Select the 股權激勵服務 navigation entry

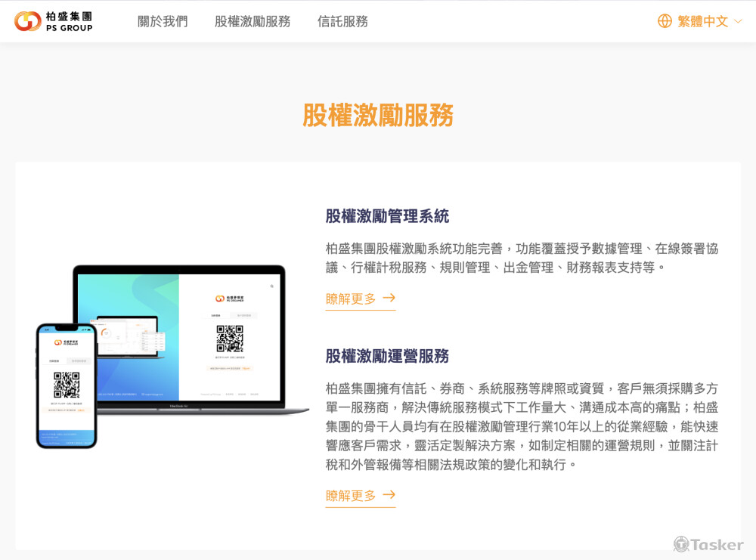coord(251,21)
